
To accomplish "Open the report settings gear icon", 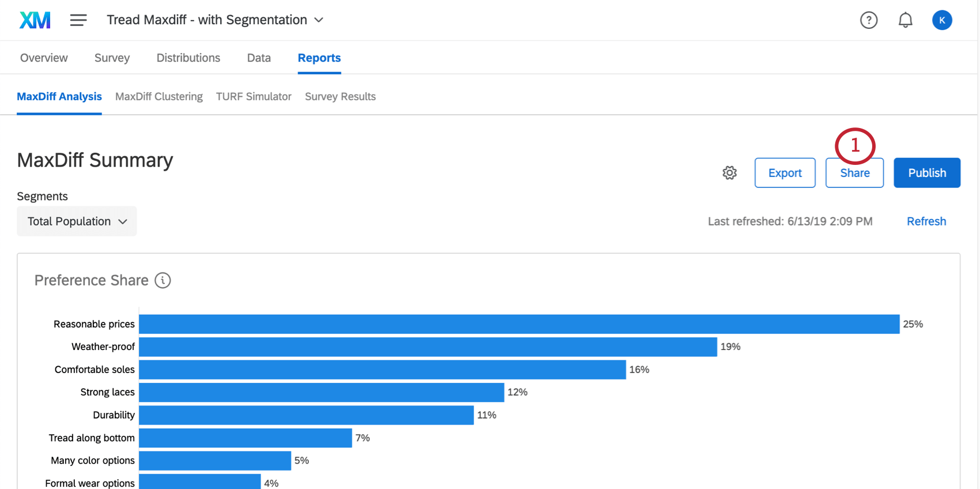I will click(x=729, y=172).
